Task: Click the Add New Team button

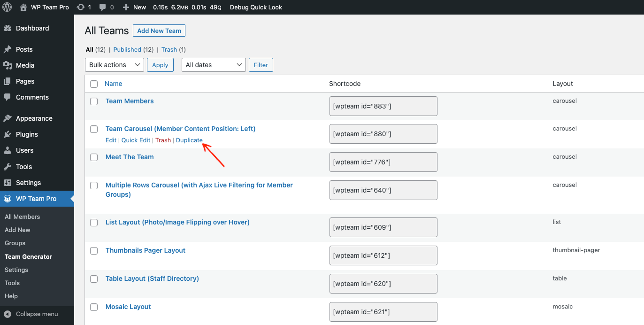Action: tap(159, 31)
